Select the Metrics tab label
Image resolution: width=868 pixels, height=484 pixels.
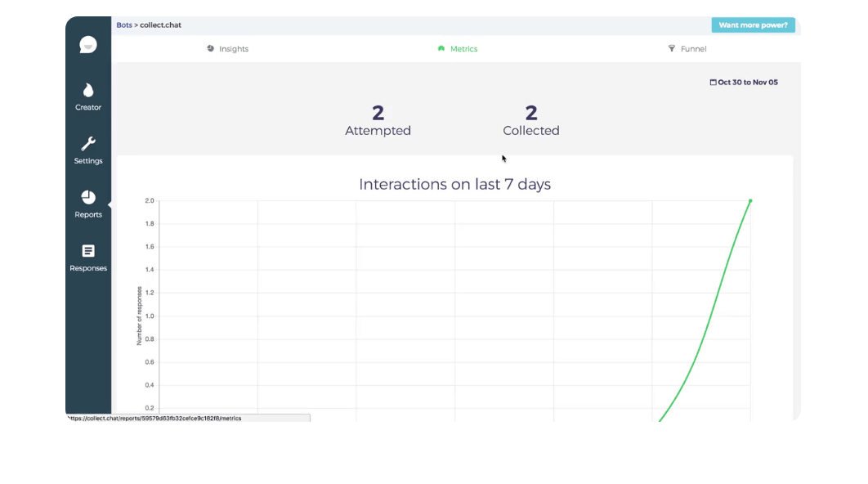coord(464,49)
